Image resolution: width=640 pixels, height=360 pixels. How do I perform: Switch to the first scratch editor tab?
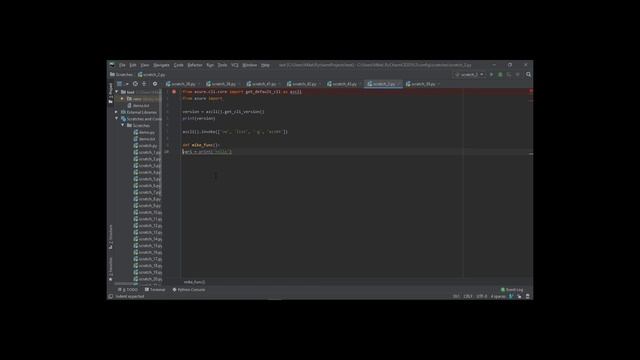(182, 84)
